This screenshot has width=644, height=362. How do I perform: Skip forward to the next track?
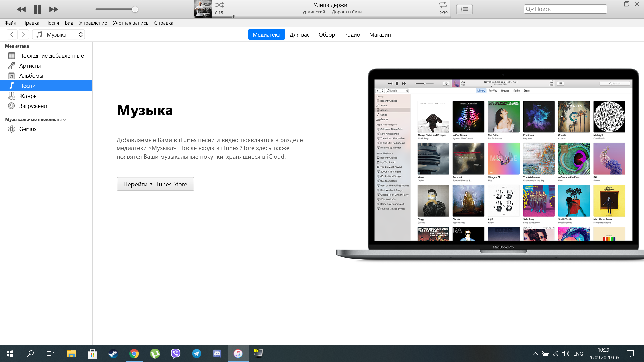(54, 9)
